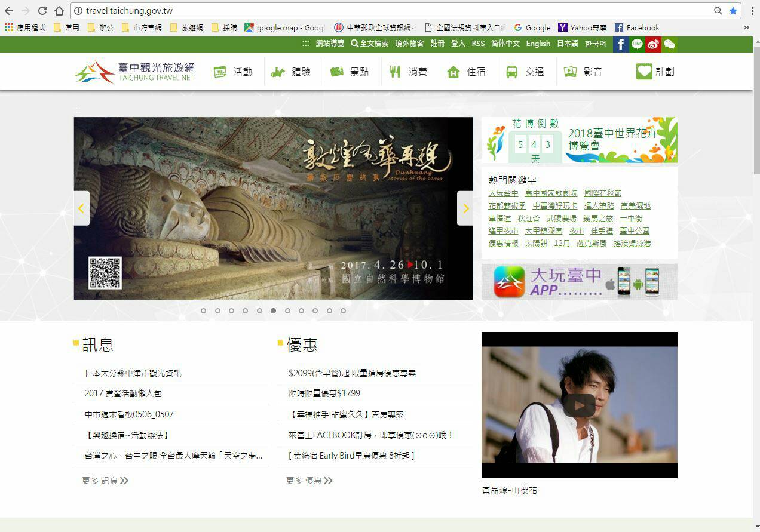Open the LINE social icon

point(637,44)
